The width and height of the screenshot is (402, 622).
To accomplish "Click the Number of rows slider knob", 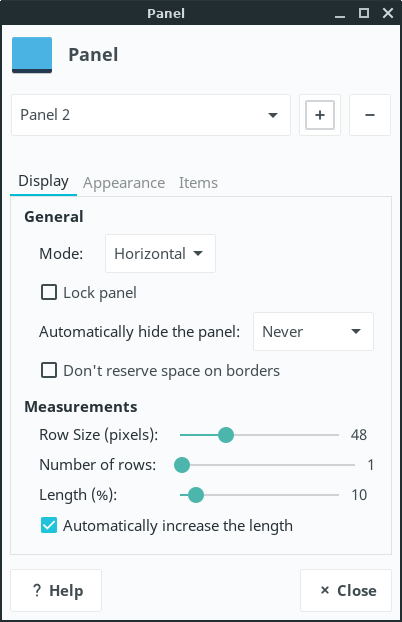I will coord(182,465).
